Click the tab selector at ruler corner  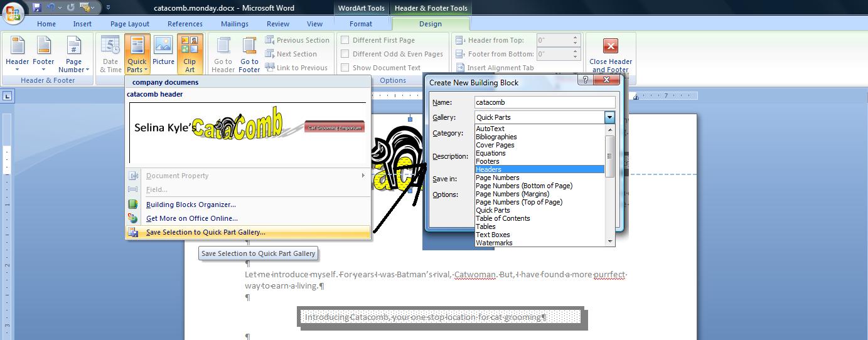click(x=7, y=96)
